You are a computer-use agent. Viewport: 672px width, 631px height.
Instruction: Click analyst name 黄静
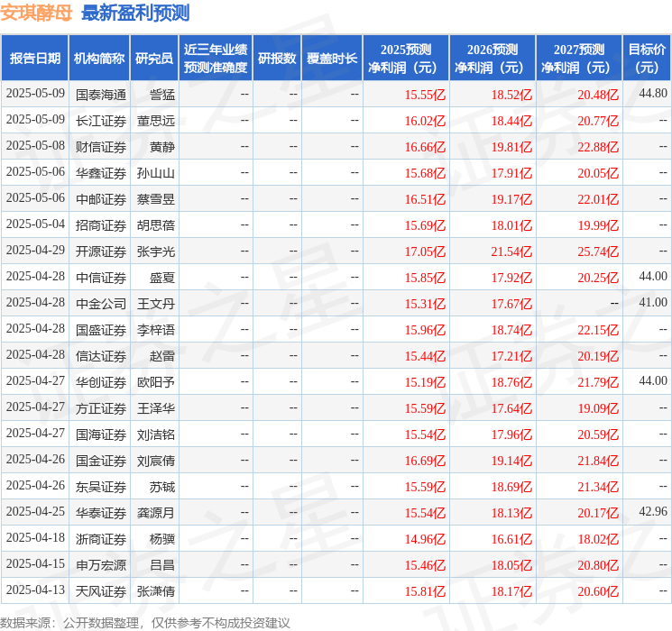pyautogui.click(x=162, y=146)
